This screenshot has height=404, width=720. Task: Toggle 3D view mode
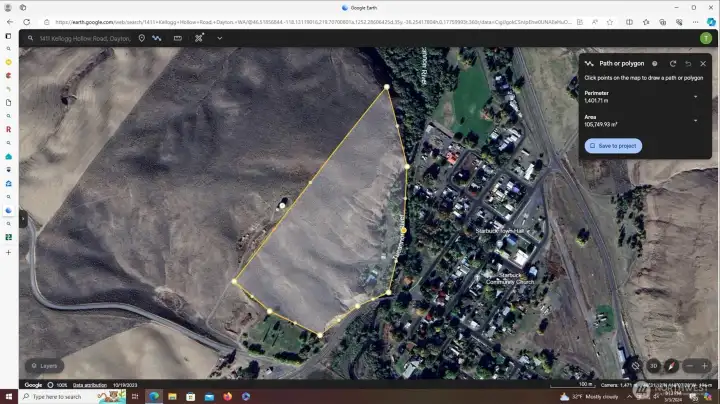653,366
